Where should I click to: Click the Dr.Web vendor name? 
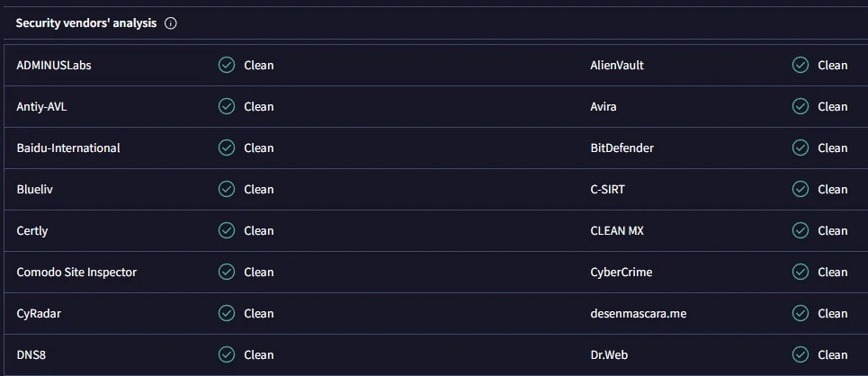(x=609, y=354)
